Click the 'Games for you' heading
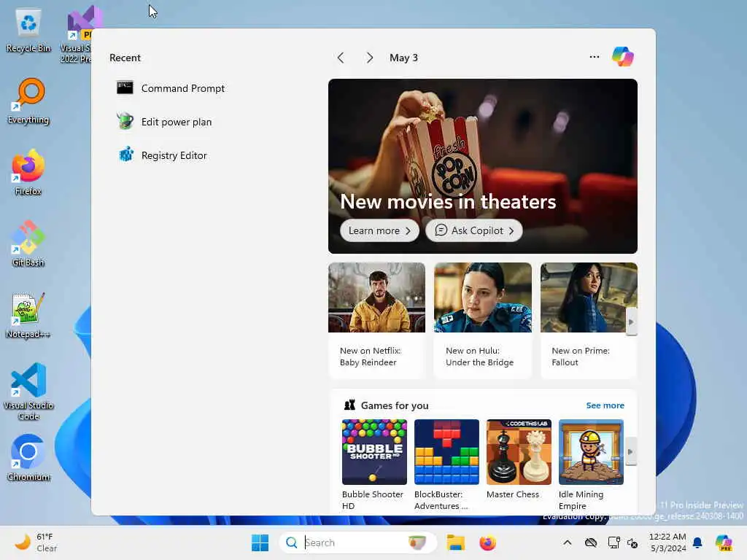This screenshot has width=747, height=560. pyautogui.click(x=395, y=405)
